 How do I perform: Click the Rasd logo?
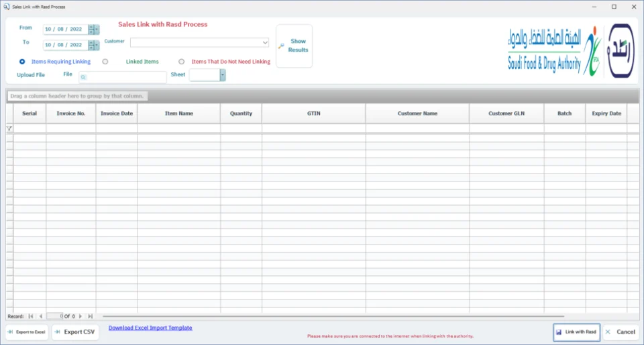tap(621, 51)
